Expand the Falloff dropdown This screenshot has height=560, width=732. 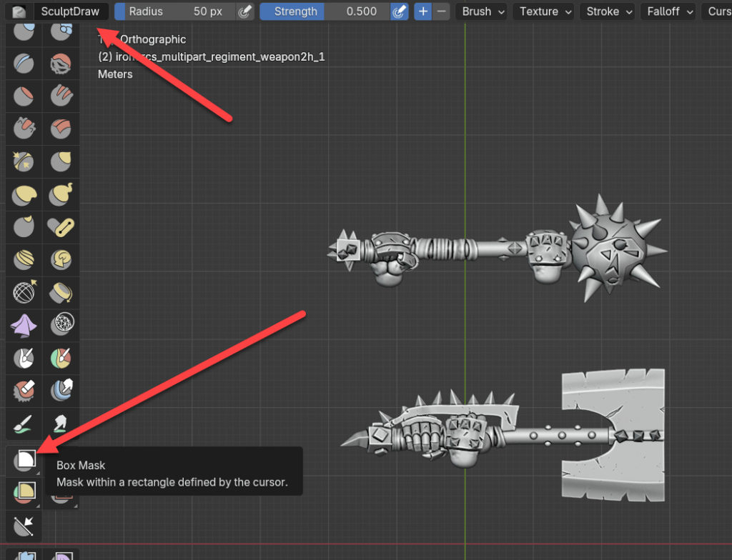click(670, 11)
